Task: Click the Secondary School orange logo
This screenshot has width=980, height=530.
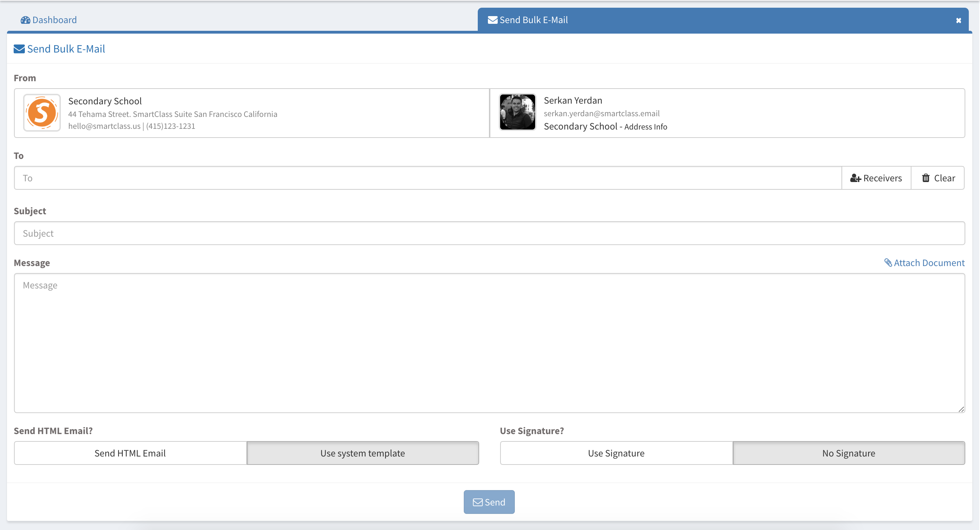Action: tap(42, 113)
